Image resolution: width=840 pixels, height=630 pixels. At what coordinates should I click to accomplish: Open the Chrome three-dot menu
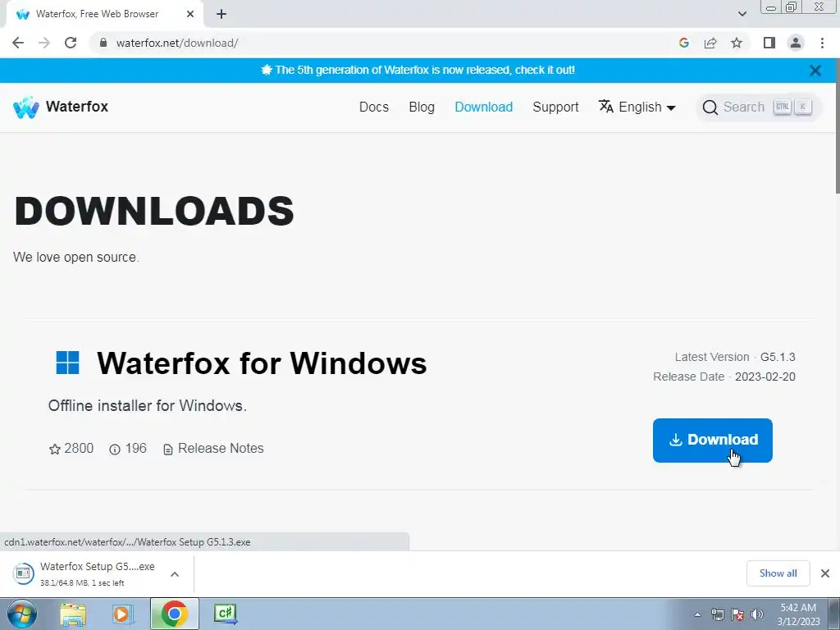(822, 43)
